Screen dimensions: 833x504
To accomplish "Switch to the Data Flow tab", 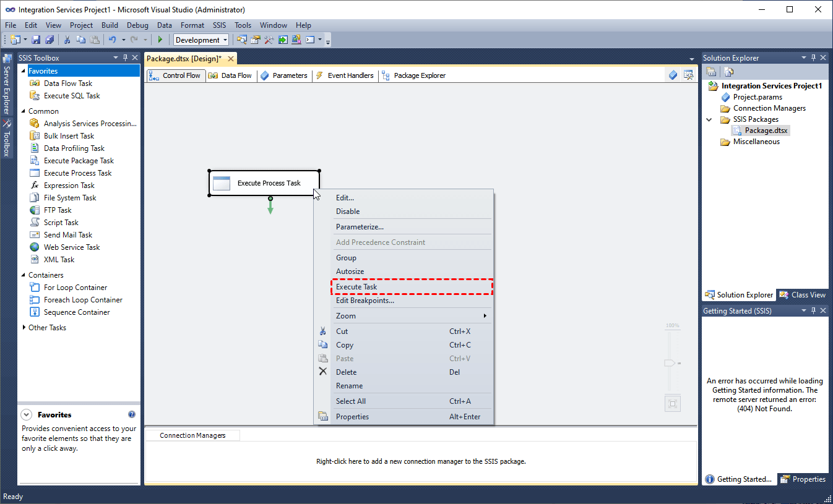I will click(x=230, y=75).
